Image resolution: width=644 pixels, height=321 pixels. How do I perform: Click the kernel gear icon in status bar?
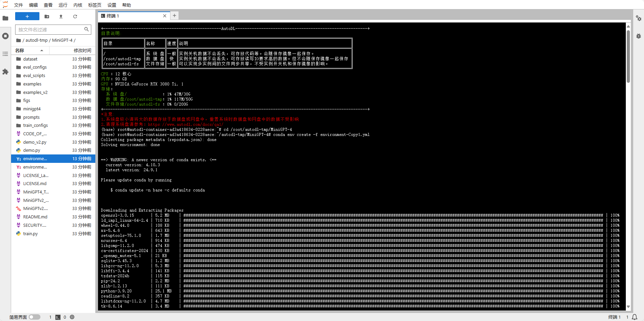click(72, 317)
